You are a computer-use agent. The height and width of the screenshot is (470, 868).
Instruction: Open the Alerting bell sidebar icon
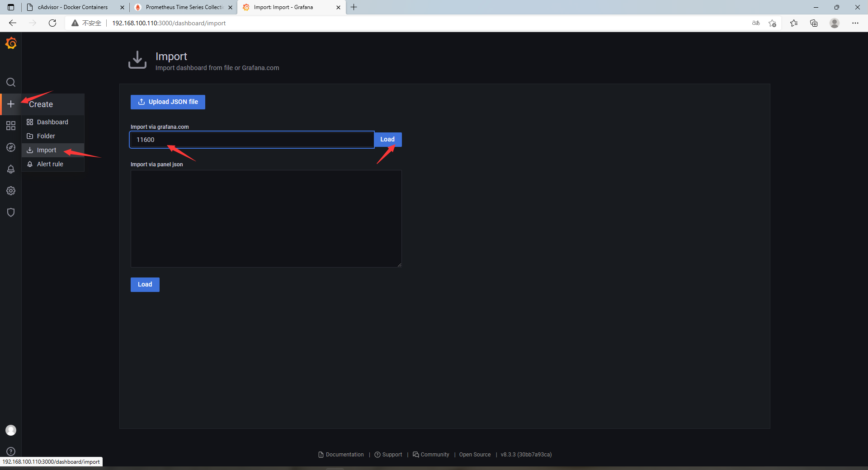pos(11,169)
